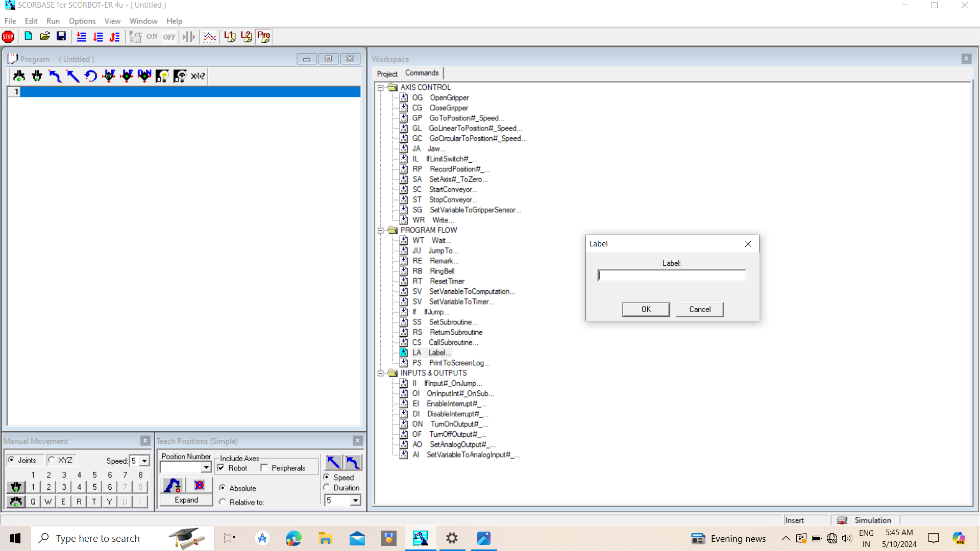Click the Turn Off Output lightbulb icon
This screenshot has width=980, height=551.
pos(180,76)
